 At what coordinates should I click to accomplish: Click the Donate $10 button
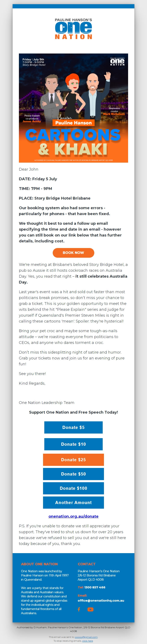73,444
